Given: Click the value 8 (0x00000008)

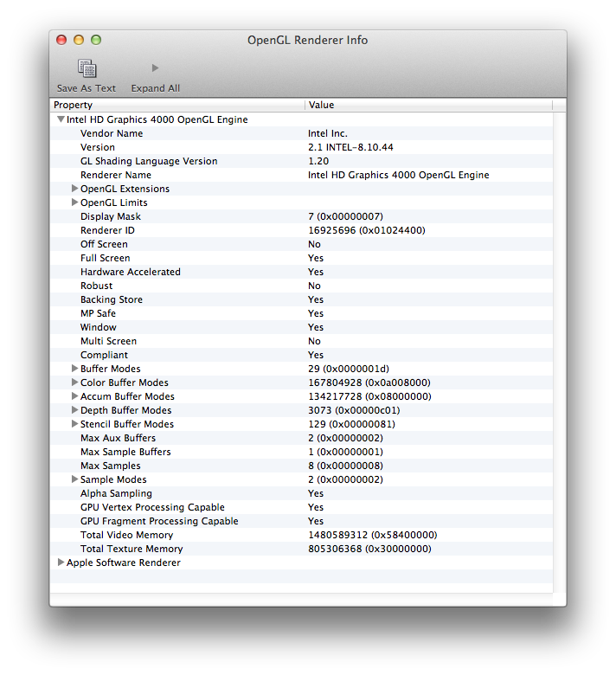Looking at the screenshot, I should [345, 466].
